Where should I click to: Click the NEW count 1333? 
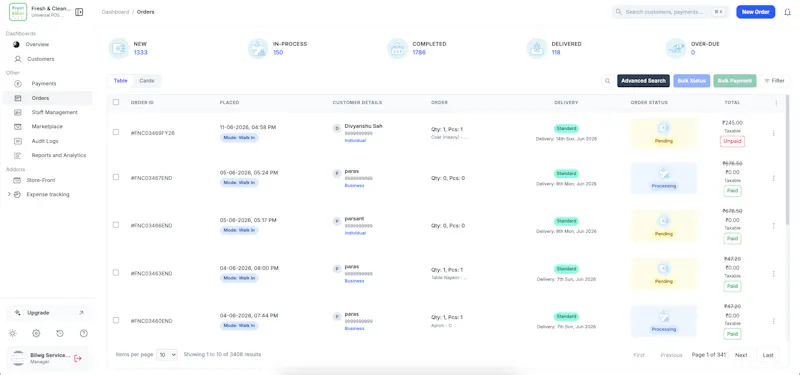(x=140, y=53)
